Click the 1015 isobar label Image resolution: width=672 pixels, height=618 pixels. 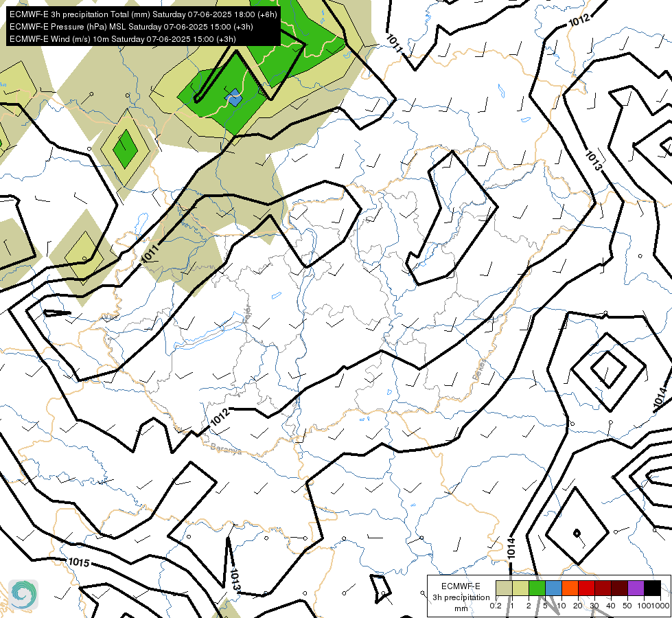(79, 562)
